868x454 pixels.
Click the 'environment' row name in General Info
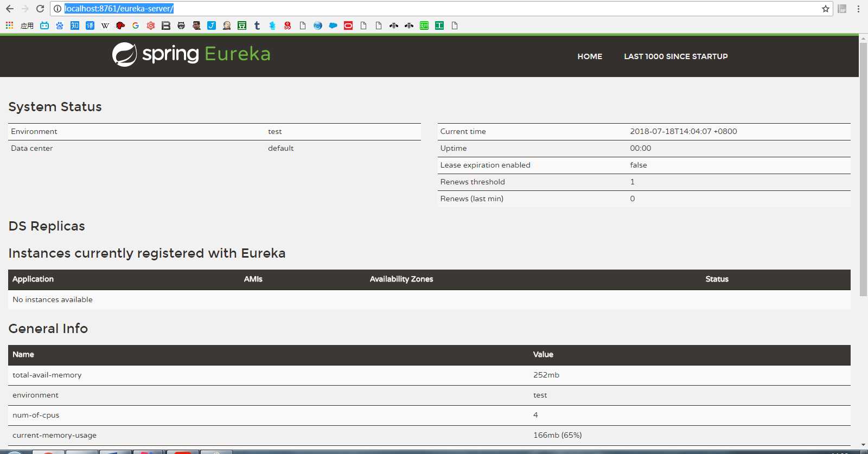(x=35, y=395)
